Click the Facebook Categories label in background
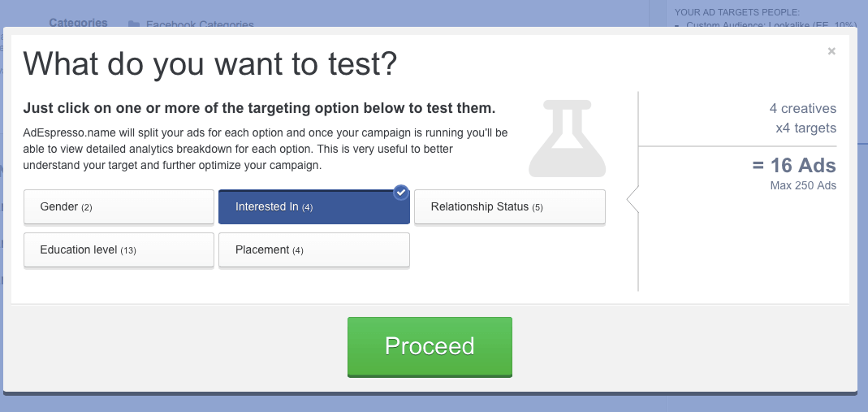 [200, 24]
